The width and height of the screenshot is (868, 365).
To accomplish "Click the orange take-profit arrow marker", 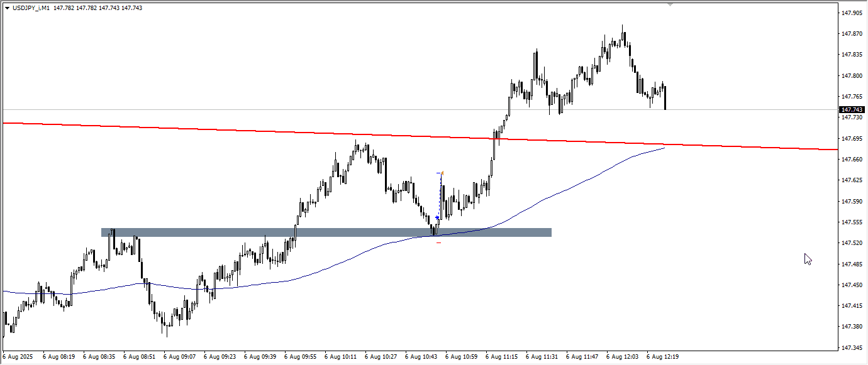I will pos(442,173).
